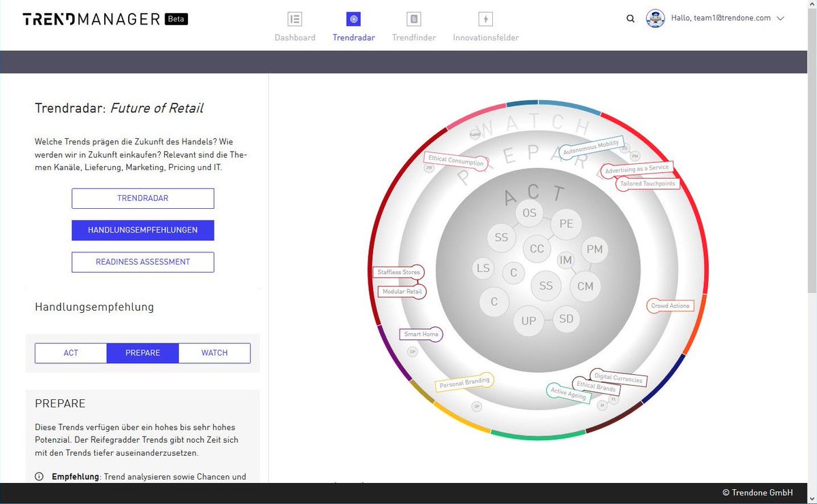Select the small C bubble beside LS

point(513,273)
